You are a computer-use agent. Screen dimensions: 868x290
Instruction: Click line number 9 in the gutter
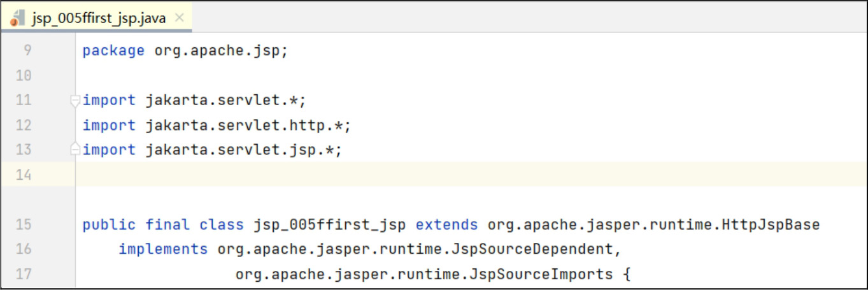pyautogui.click(x=23, y=51)
